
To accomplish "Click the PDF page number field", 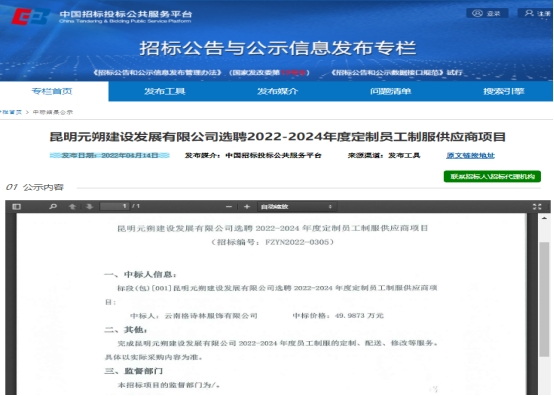I will pyautogui.click(x=115, y=206).
